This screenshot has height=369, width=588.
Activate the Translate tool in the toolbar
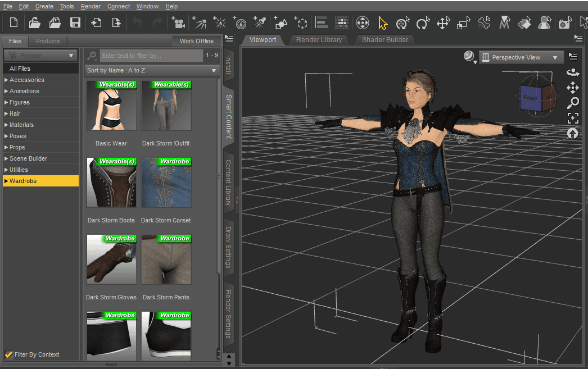443,23
